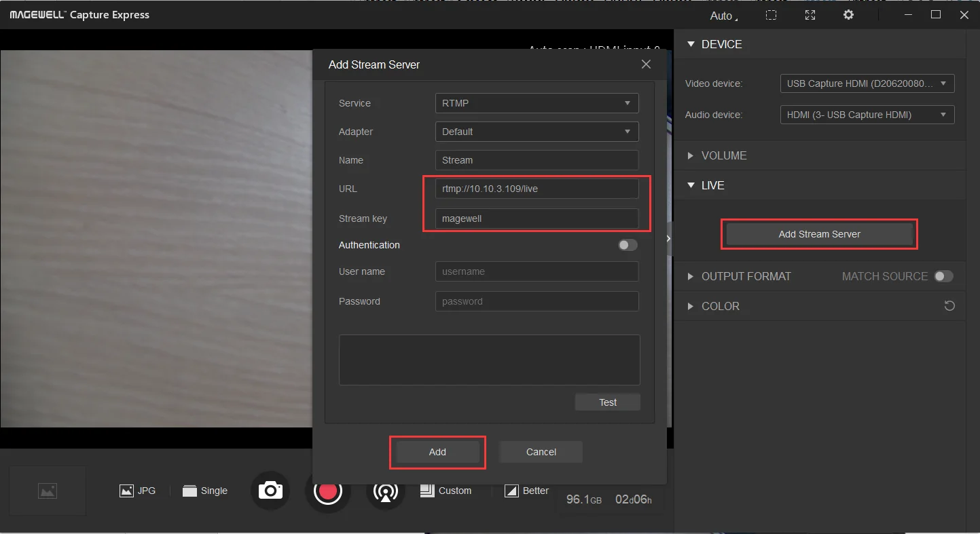Viewport: 980px width, 534px height.
Task: Start live streaming with the broadcast icon
Action: 386,491
